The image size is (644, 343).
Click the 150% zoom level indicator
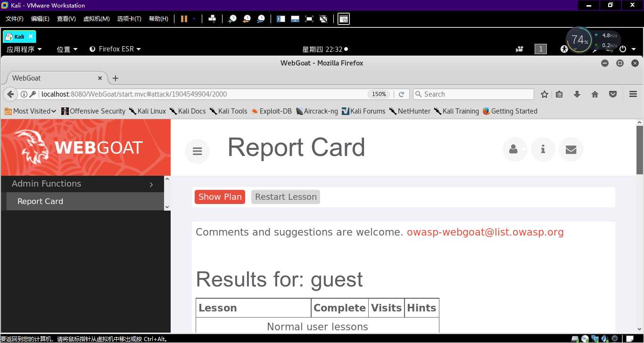pos(379,94)
